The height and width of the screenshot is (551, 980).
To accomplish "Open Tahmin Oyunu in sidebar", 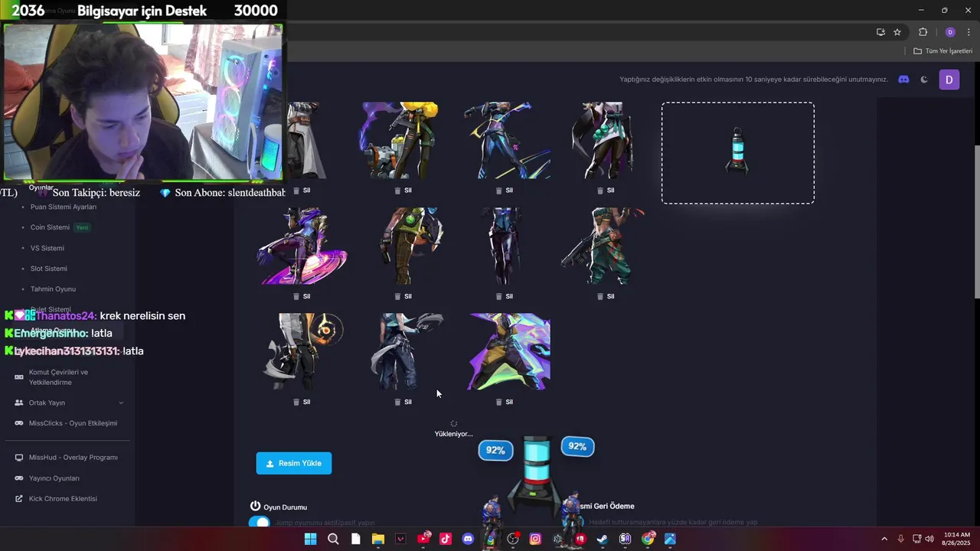I will tap(53, 289).
